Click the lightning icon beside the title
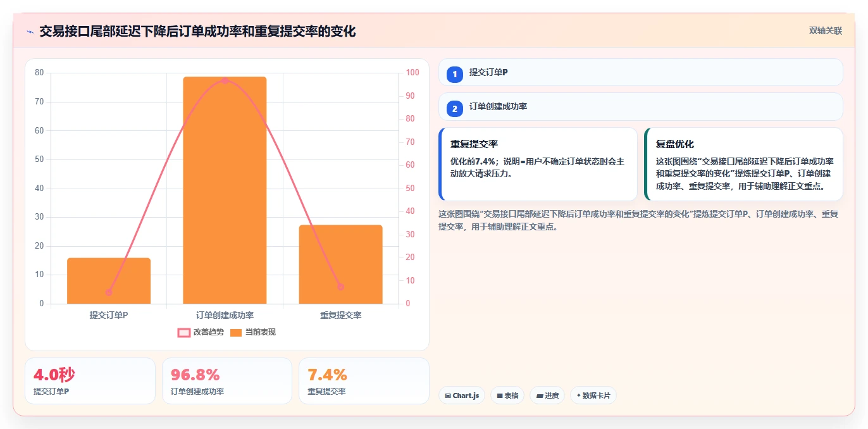This screenshot has height=429, width=868. click(x=30, y=32)
